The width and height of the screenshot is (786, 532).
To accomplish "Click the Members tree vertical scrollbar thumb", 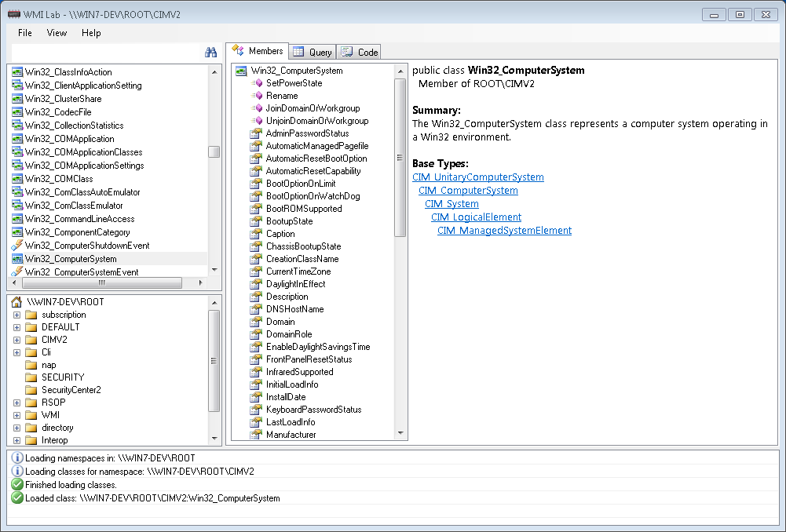I will 400,157.
